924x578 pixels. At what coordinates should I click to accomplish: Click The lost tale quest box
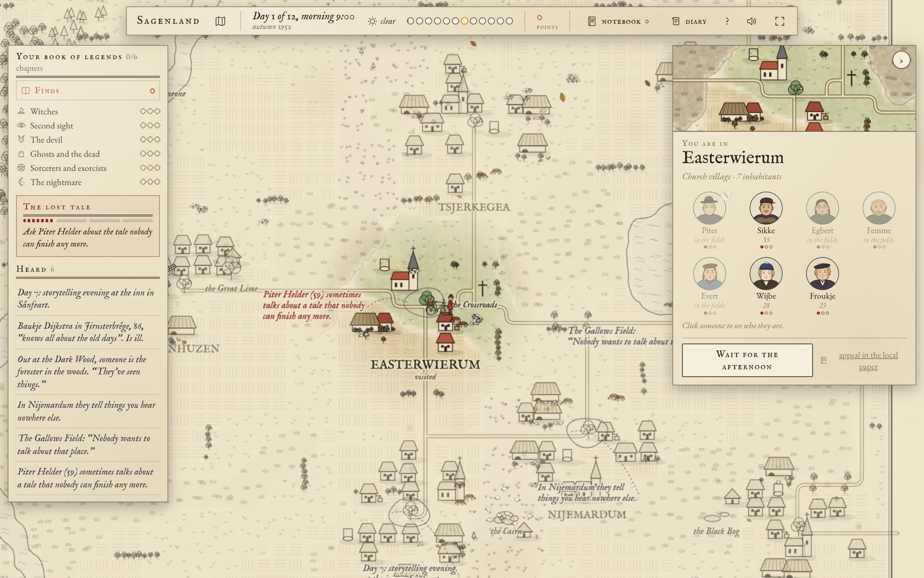(88, 225)
